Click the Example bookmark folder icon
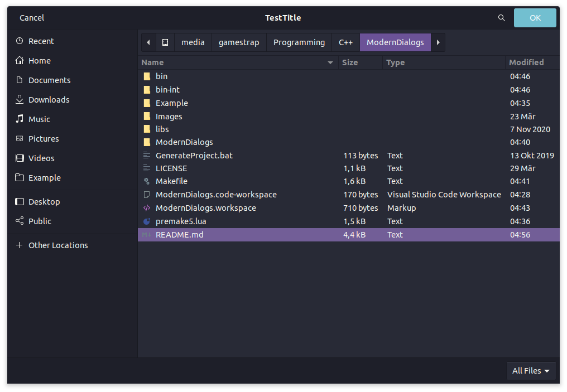The width and height of the screenshot is (567, 392). click(20, 177)
